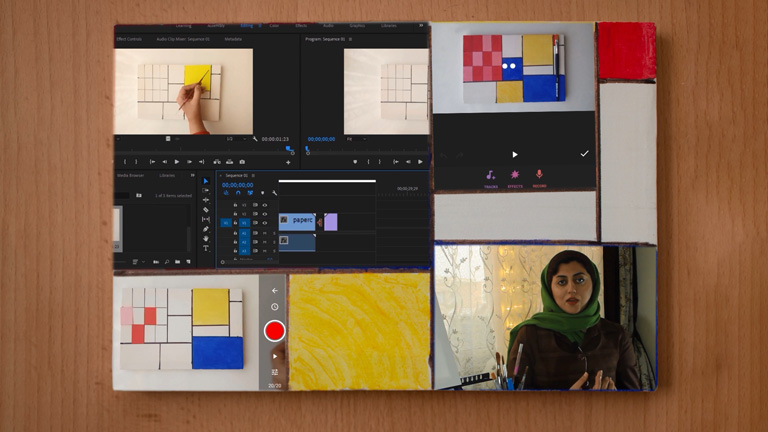Switch to the Graphics workspace
This screenshot has width=768, height=432.
357,25
